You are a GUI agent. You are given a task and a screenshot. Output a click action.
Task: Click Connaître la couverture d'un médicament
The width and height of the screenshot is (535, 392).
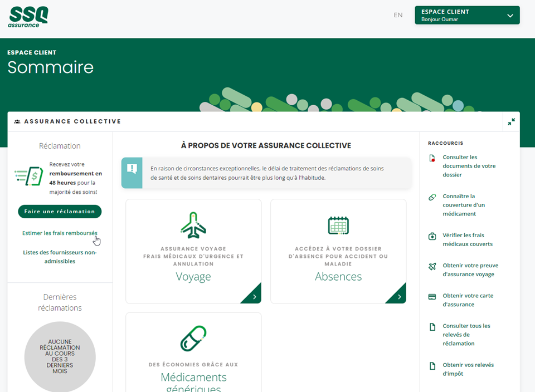[464, 205]
